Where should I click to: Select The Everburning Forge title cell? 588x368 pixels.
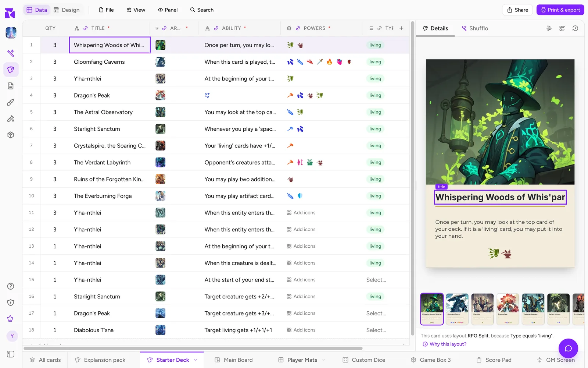(110, 196)
